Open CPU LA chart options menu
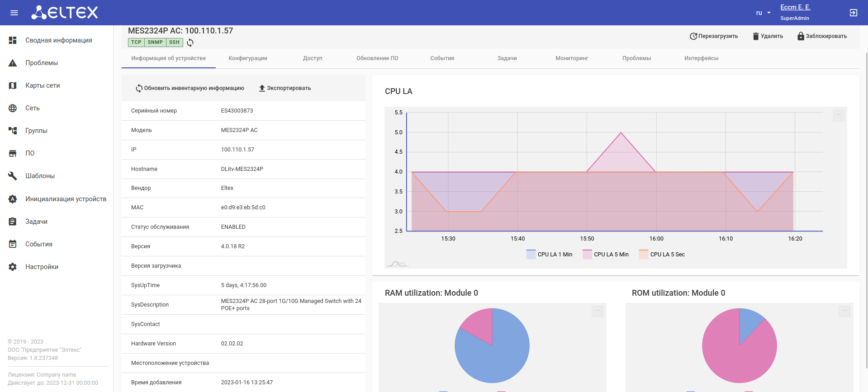The height and width of the screenshot is (392, 868). coord(839,115)
